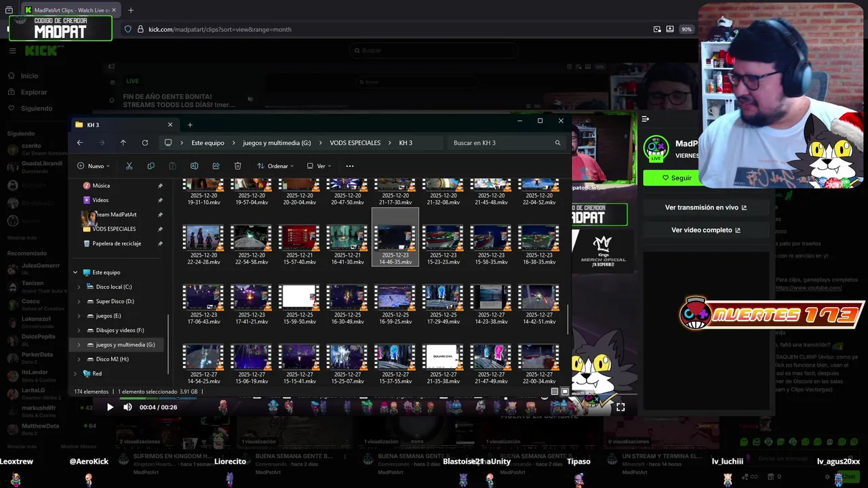The height and width of the screenshot is (488, 868).
Task: Open Videos quick access folder
Action: [100, 200]
